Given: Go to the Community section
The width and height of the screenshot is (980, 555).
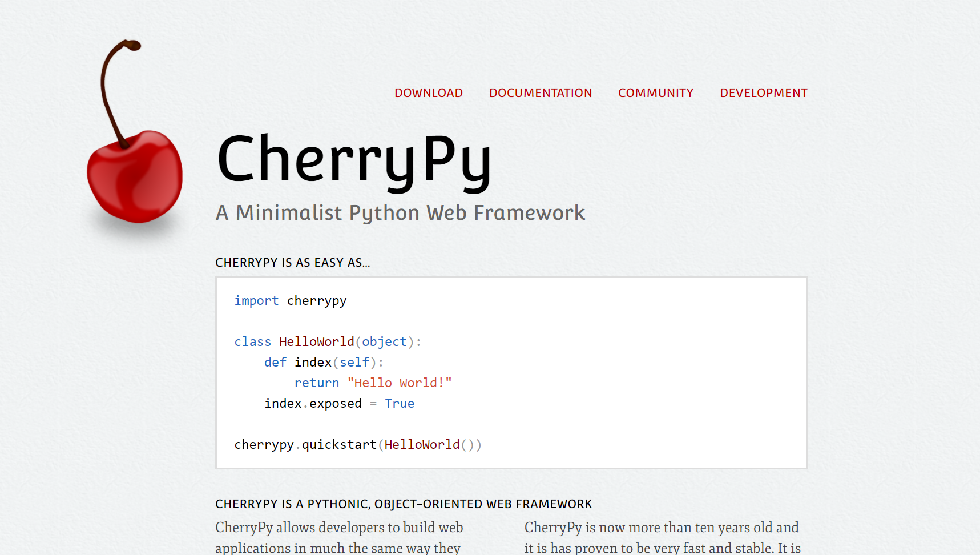Looking at the screenshot, I should pos(656,93).
